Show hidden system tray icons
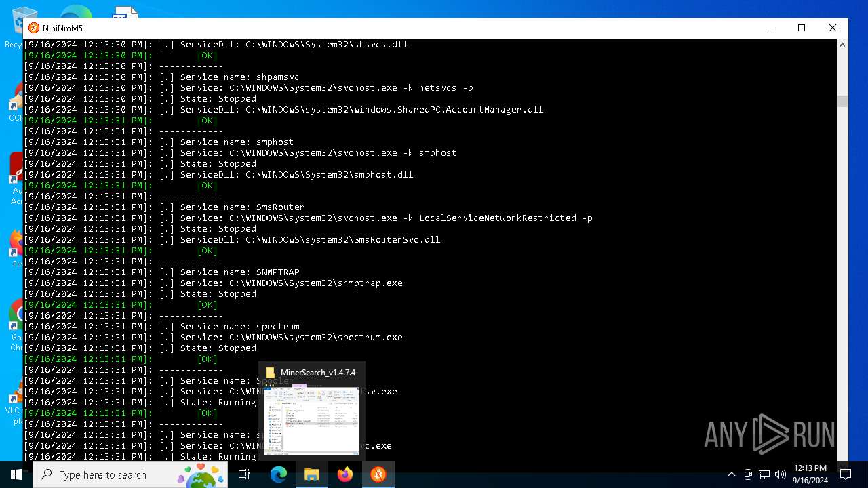The width and height of the screenshot is (868, 488). coord(732,474)
